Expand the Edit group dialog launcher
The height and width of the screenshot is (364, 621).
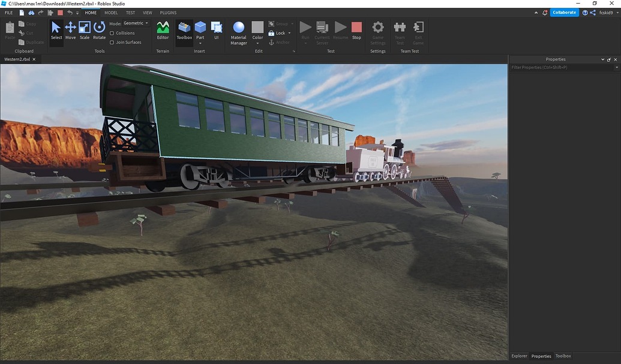pos(294,52)
